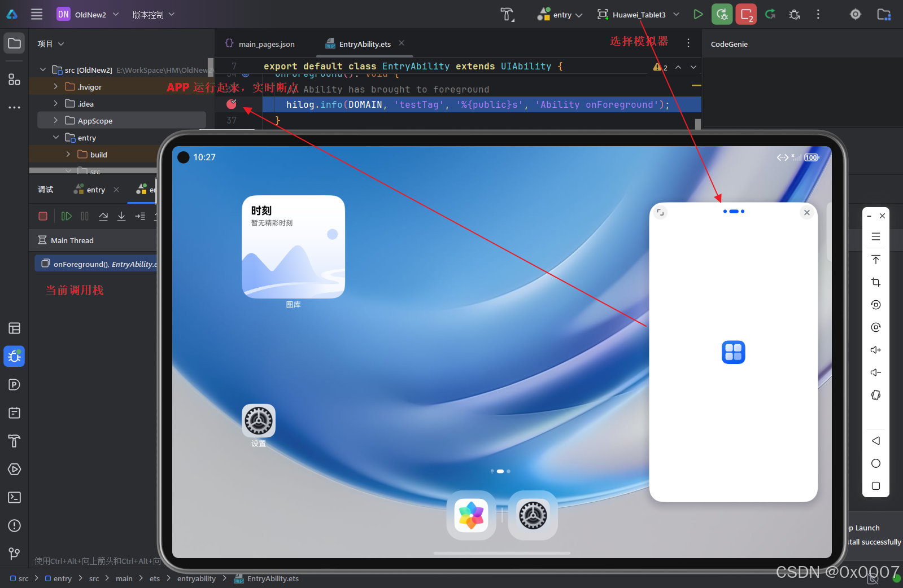Open OldNew2 project dropdown
Image resolution: width=903 pixels, height=588 pixels.
click(88, 14)
